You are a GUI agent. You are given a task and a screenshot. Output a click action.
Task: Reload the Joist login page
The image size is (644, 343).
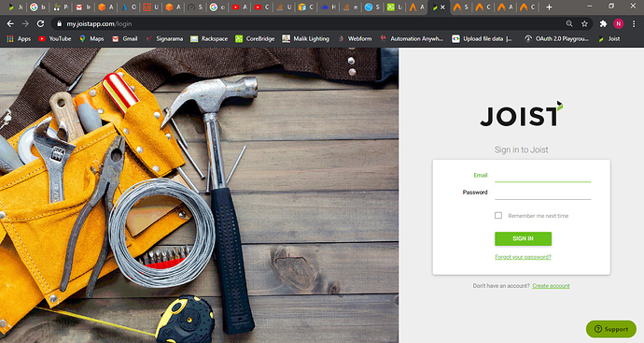tap(40, 24)
